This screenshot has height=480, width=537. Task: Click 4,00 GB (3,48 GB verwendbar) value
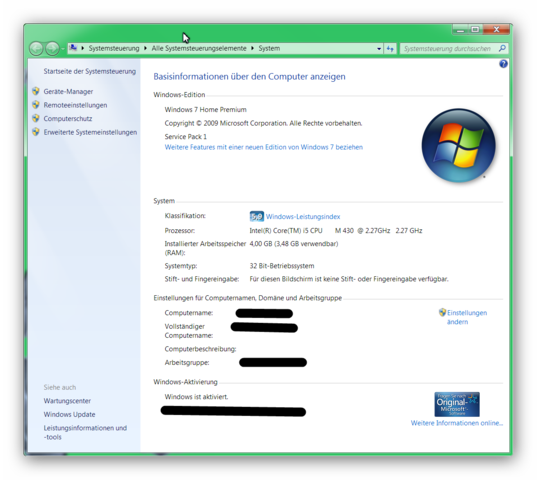tap(294, 244)
